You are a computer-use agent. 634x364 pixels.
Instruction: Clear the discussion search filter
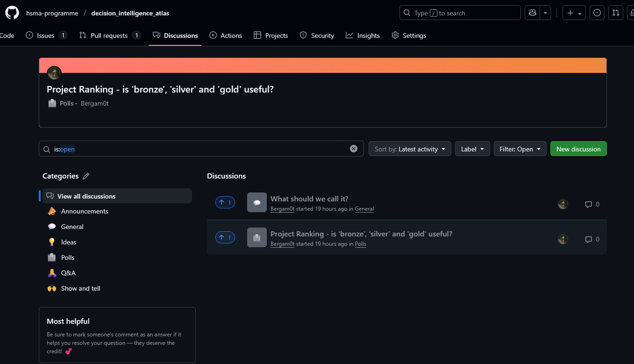(354, 149)
